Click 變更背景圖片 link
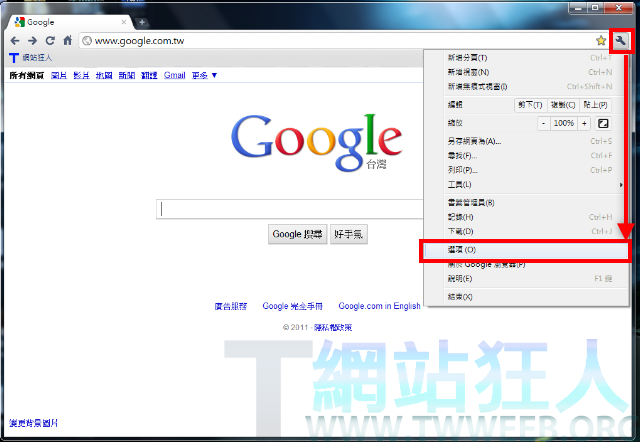This screenshot has width=640, height=442. [x=33, y=423]
